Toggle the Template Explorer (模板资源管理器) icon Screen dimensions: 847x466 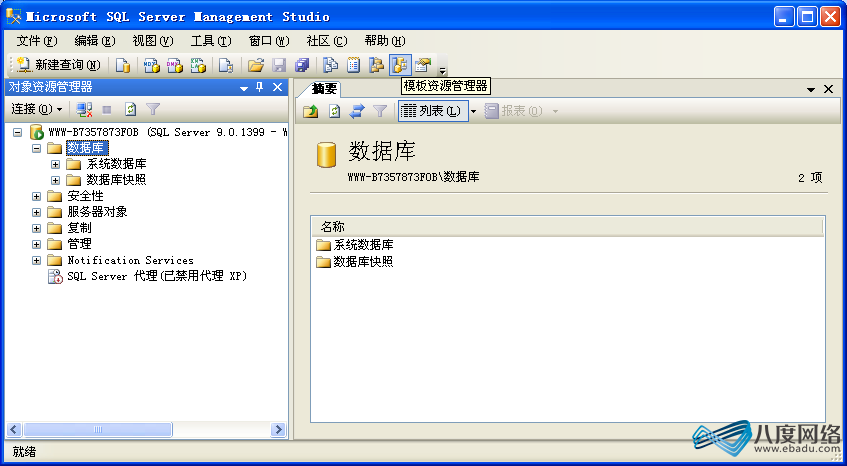coord(400,65)
